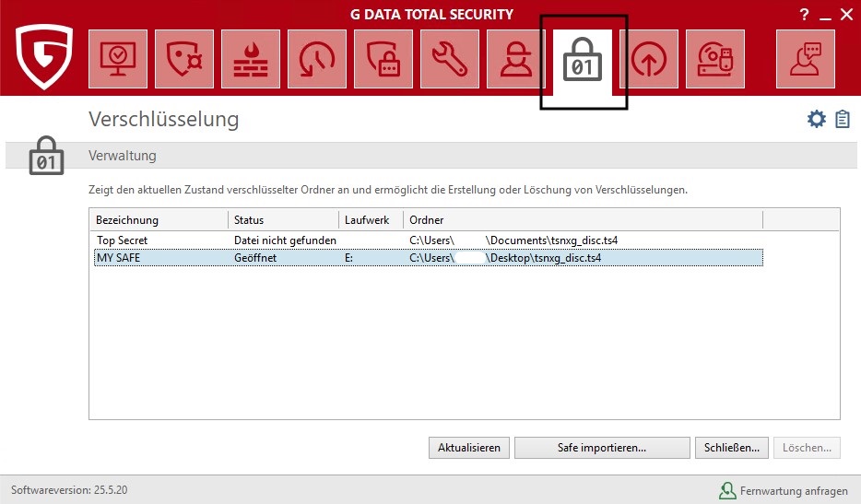Viewport: 861px width, 504px height.
Task: Open the Virus protection shield icon
Action: [184, 59]
